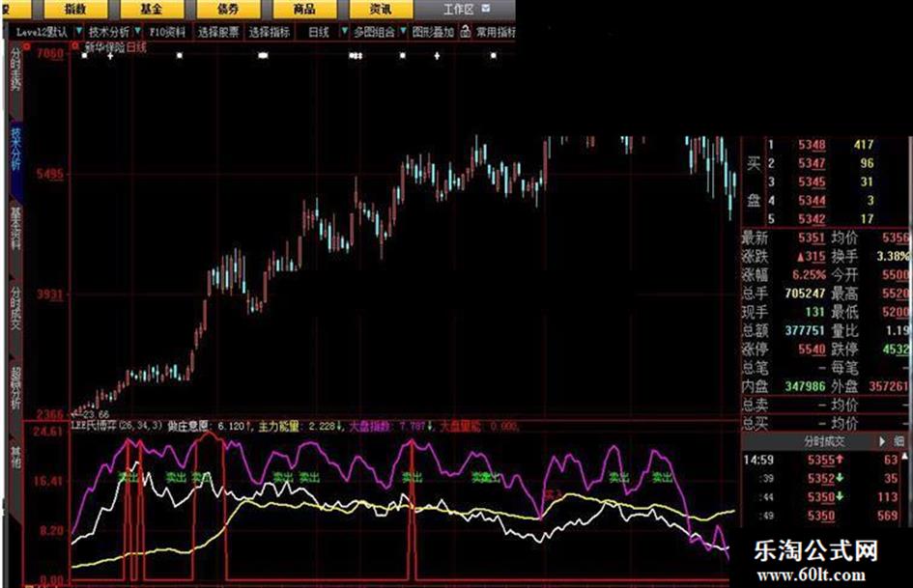
Task: Open the 商品 top tab
Action: pyautogui.click(x=304, y=9)
